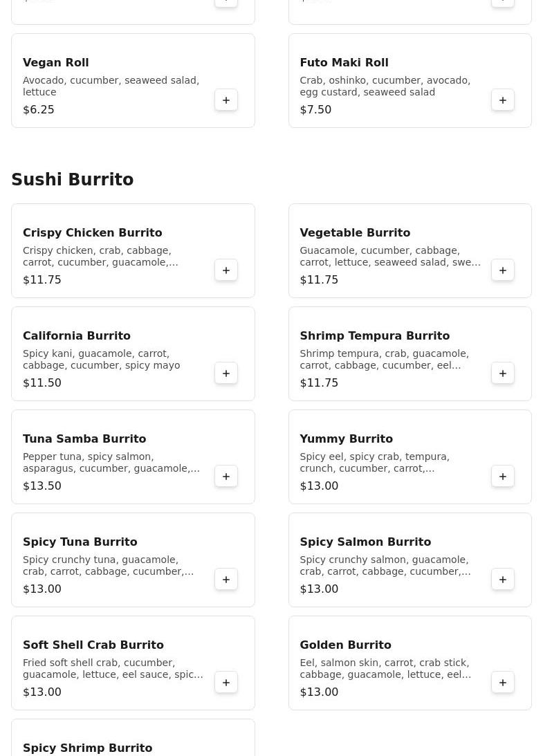This screenshot has width=543, height=756.
Task: Add Spicy Tuna Burrito to cart
Action: coord(226,580)
